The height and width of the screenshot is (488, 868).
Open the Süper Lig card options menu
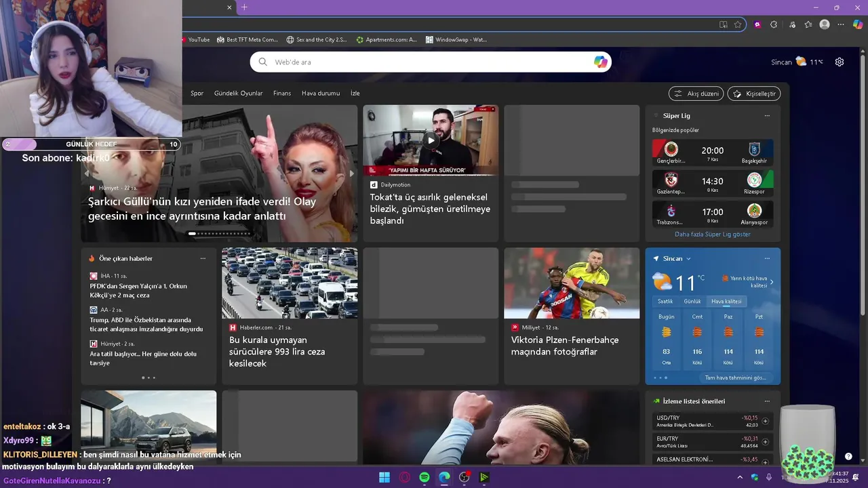click(x=767, y=116)
